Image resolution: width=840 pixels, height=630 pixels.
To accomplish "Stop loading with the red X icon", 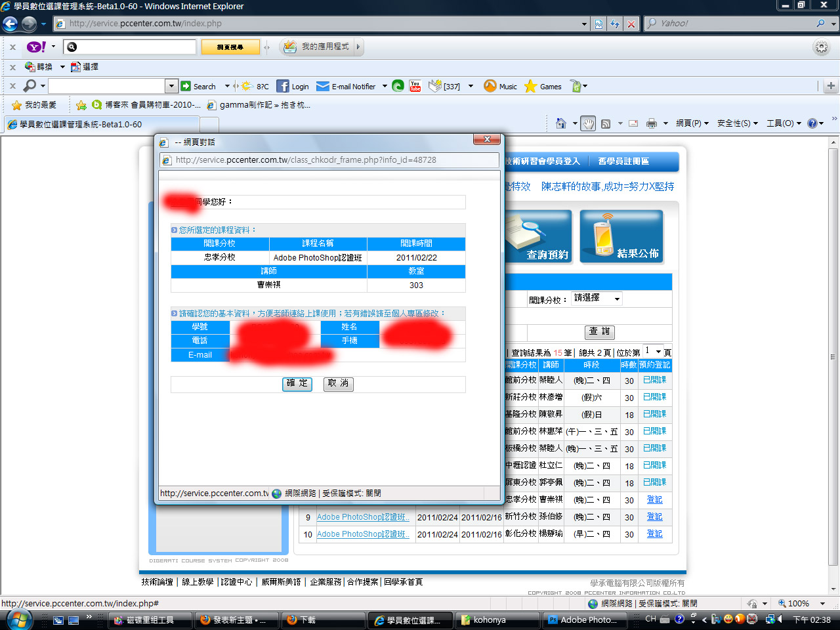I will click(631, 24).
